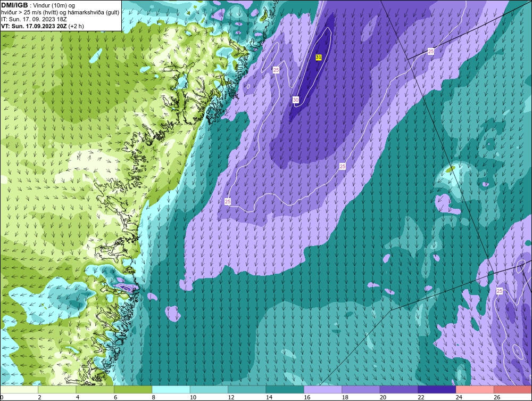Click the legend scale value 0

[2, 397]
